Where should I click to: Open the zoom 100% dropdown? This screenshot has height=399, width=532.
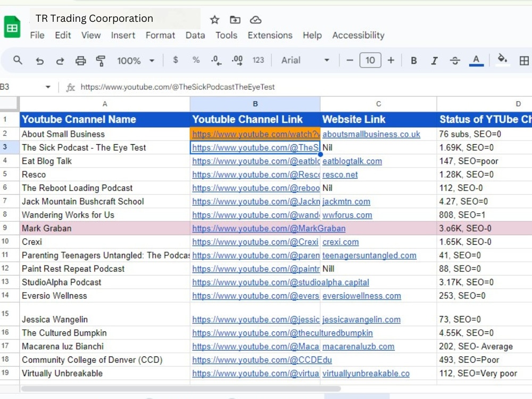(x=135, y=61)
